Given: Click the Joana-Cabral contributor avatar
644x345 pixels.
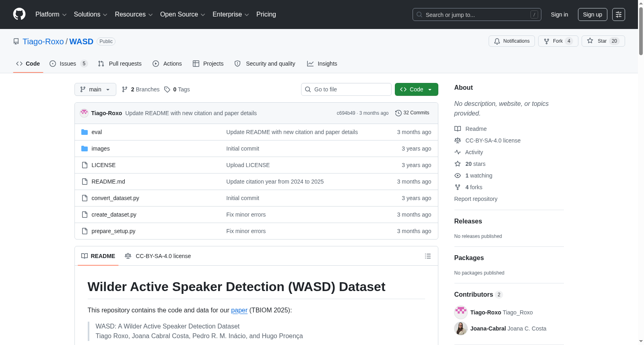Looking at the screenshot, I should pos(461,328).
